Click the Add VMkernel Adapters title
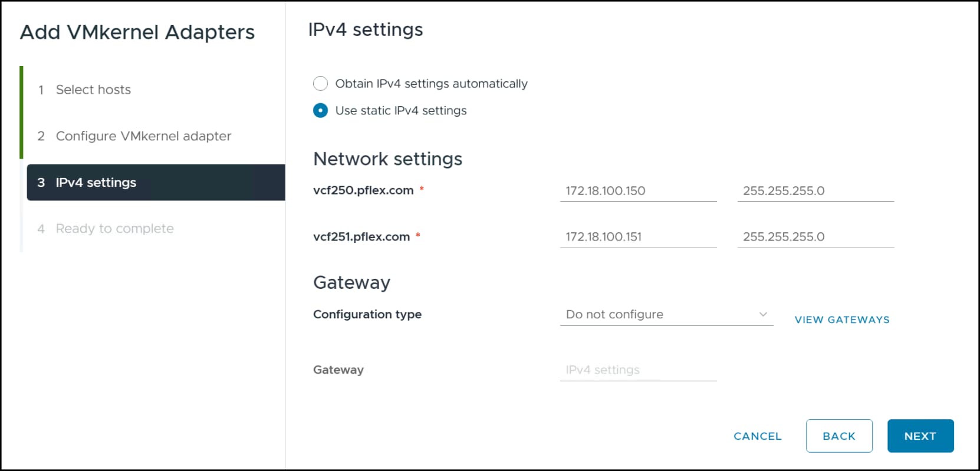The image size is (980, 471). click(x=137, y=32)
